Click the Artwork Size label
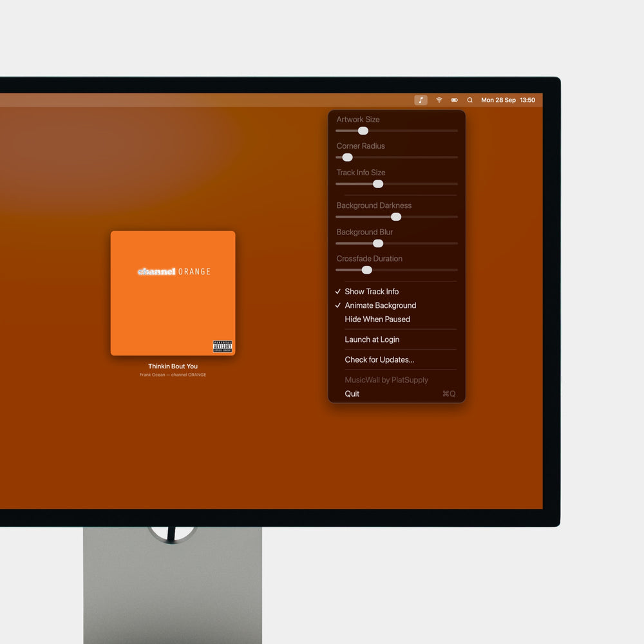Image resolution: width=644 pixels, height=644 pixels. point(357,119)
